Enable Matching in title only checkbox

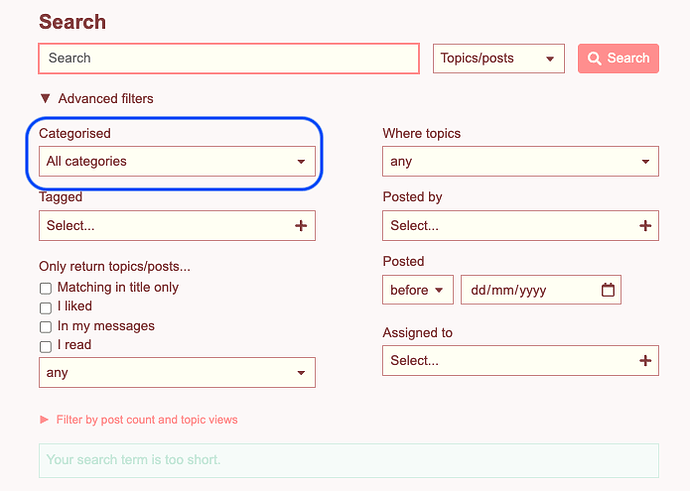pyautogui.click(x=46, y=288)
